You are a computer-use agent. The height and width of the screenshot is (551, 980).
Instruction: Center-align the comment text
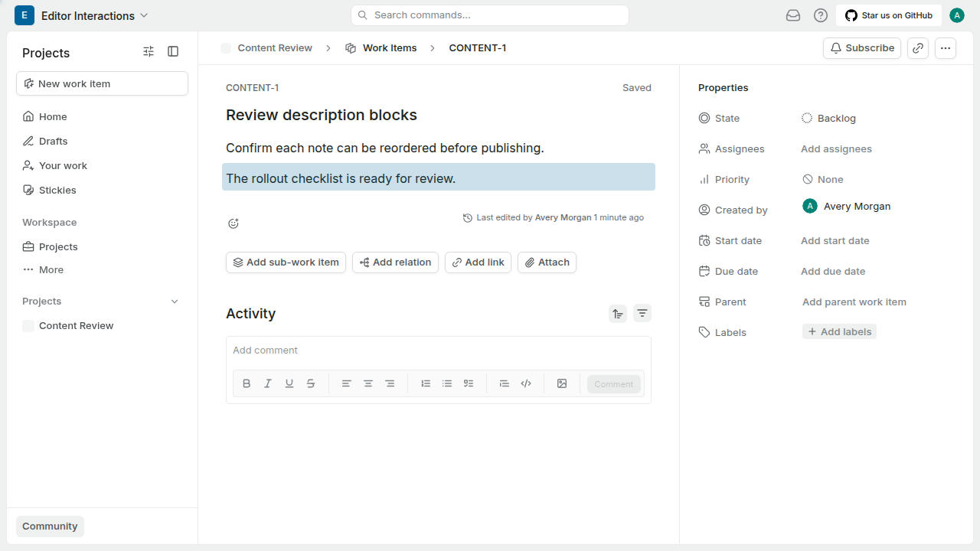coord(368,383)
